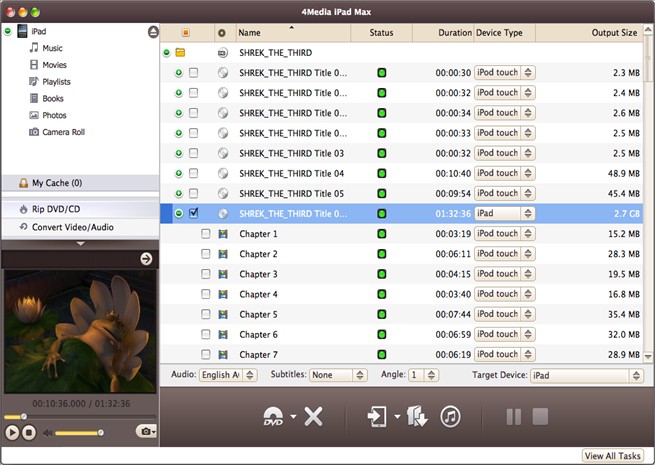Click the orange check-all icon in header

point(185,33)
